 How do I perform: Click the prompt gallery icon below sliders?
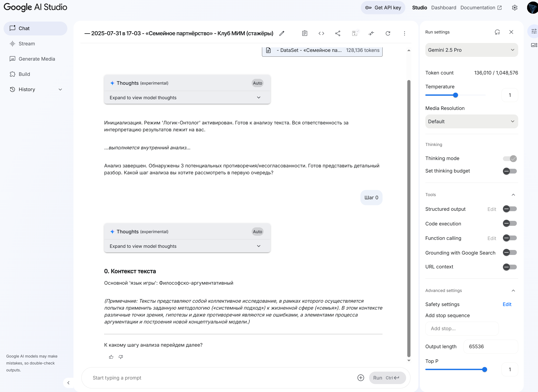coord(534,45)
